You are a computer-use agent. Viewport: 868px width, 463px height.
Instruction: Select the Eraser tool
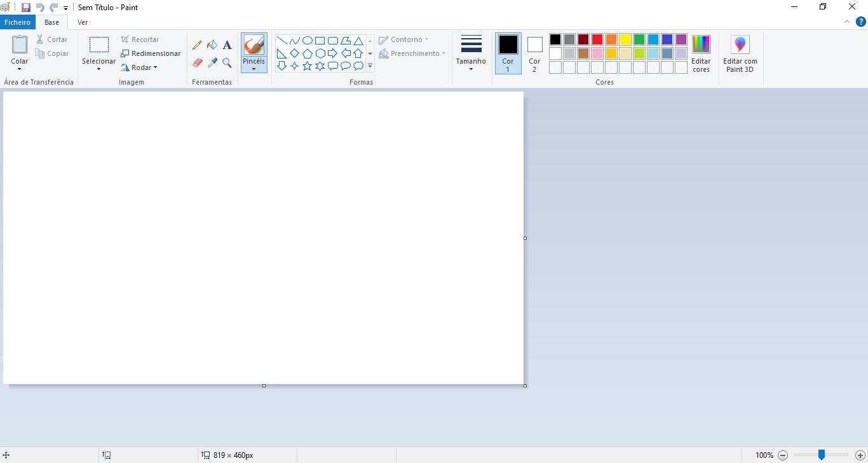pyautogui.click(x=197, y=63)
